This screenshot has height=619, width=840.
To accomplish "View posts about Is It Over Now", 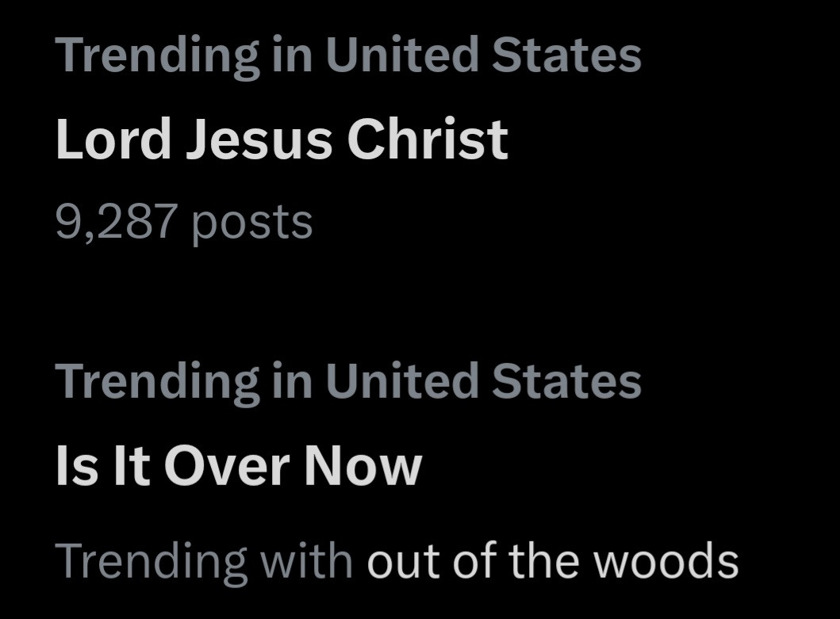I will point(238,465).
